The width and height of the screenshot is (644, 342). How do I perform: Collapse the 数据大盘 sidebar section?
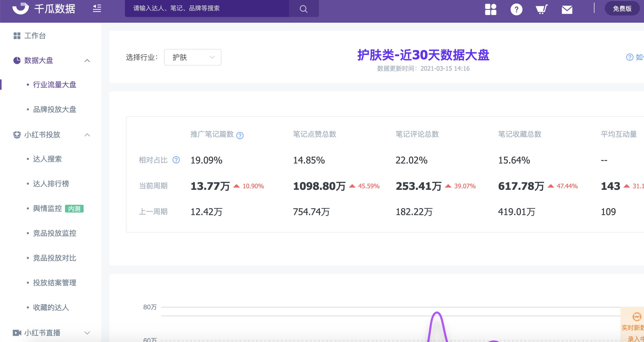click(87, 61)
